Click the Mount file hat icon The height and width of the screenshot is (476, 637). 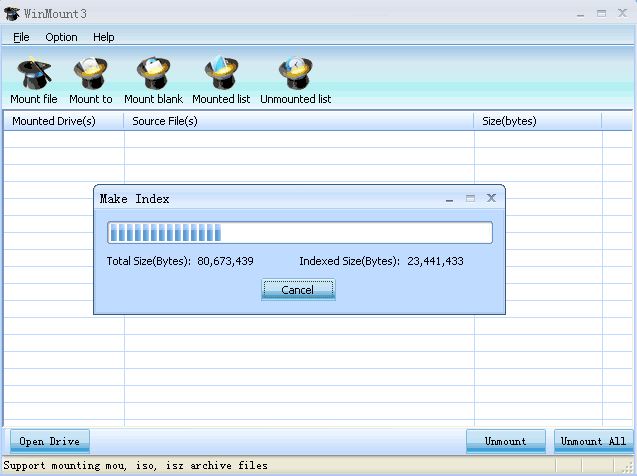click(34, 73)
